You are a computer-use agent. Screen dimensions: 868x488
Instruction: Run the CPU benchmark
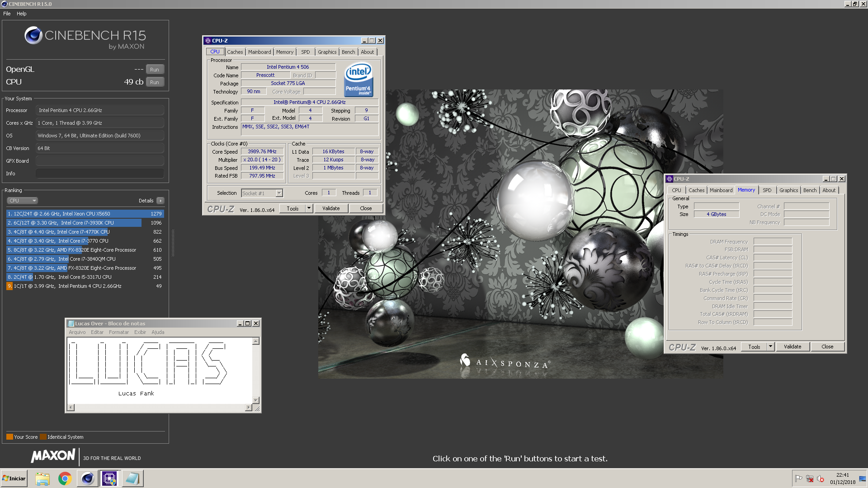[155, 82]
